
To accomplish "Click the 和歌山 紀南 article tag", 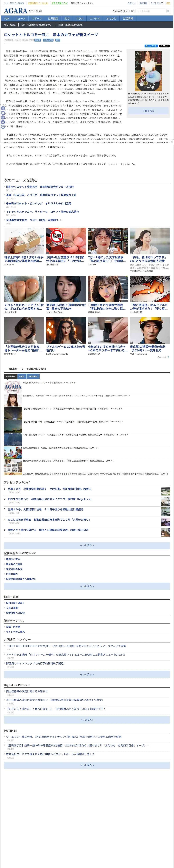I will (x=48, y=40).
